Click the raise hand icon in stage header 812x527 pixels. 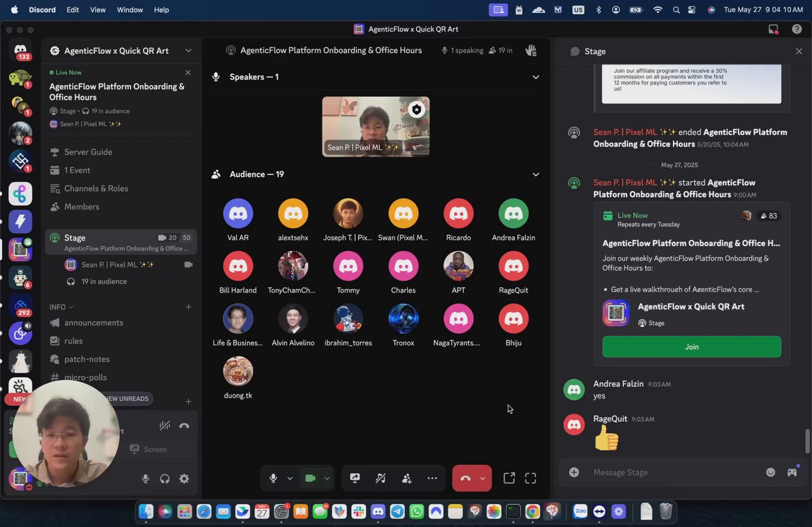531,50
